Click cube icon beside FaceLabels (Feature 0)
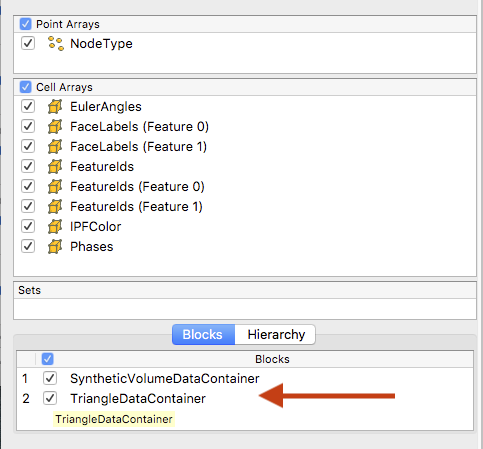This screenshot has height=449, width=483. click(x=55, y=127)
